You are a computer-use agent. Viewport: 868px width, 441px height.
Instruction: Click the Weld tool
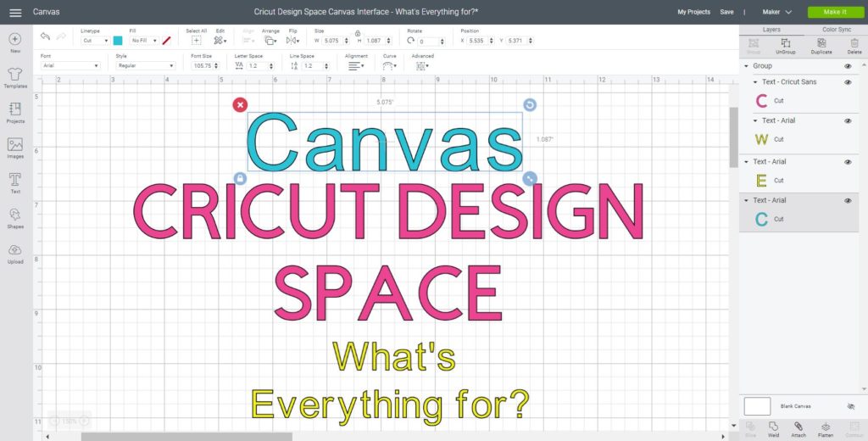pyautogui.click(x=773, y=429)
